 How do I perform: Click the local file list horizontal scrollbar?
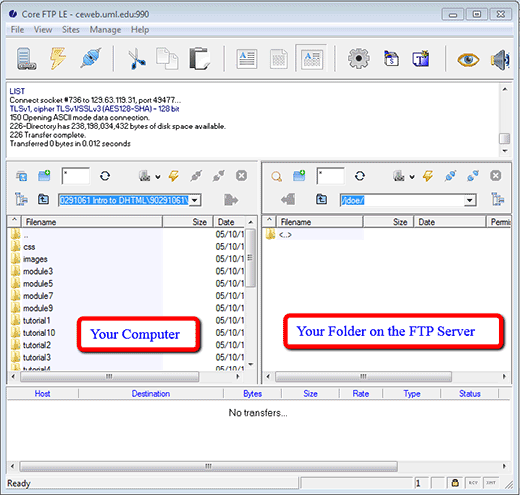(109, 377)
